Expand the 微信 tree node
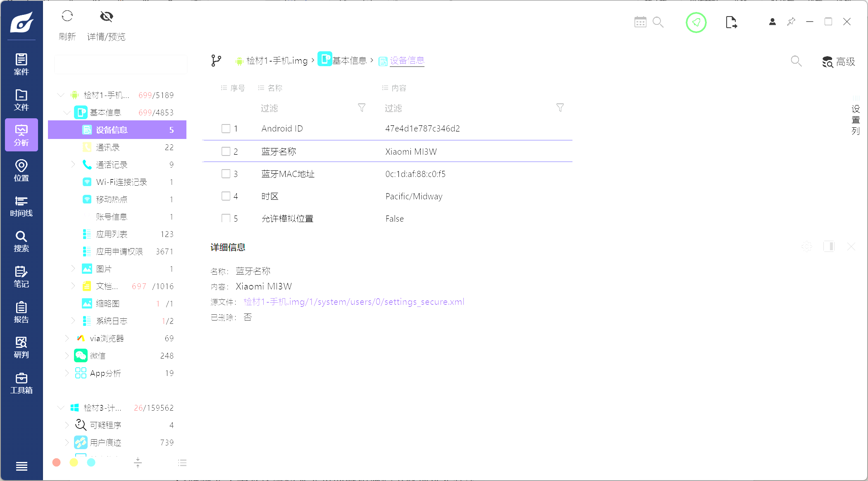The width and height of the screenshot is (868, 481). tap(67, 356)
